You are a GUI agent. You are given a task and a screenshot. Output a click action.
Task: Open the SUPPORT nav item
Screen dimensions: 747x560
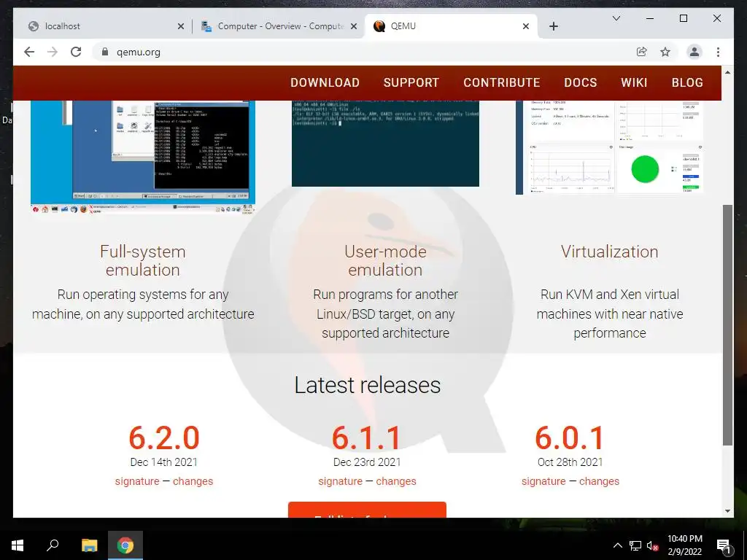411,82
